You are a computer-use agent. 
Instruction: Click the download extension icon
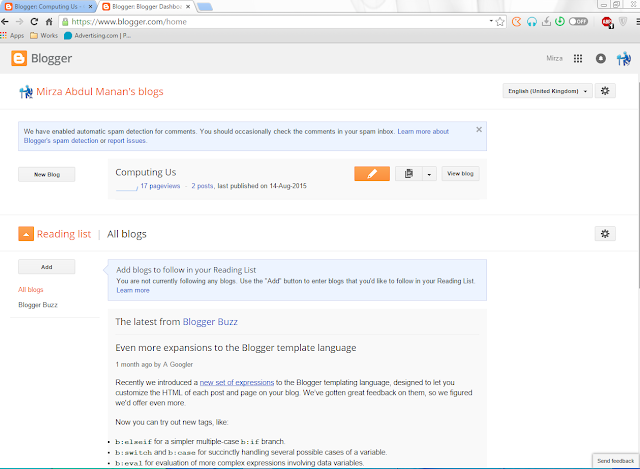546,21
